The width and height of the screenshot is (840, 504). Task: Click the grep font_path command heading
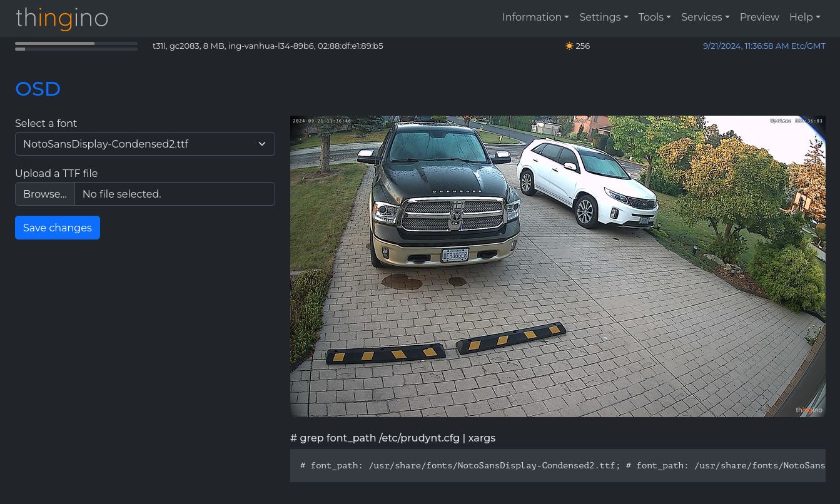[x=393, y=438]
